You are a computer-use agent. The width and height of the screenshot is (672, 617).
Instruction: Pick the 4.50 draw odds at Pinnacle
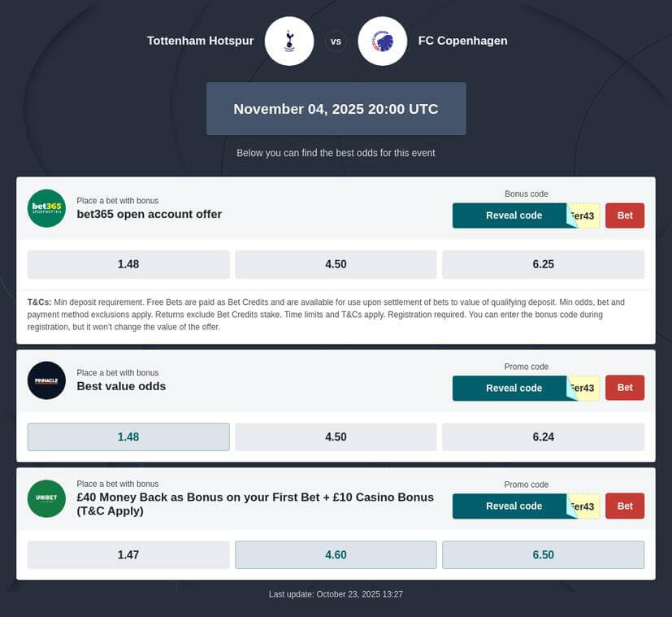(x=336, y=437)
